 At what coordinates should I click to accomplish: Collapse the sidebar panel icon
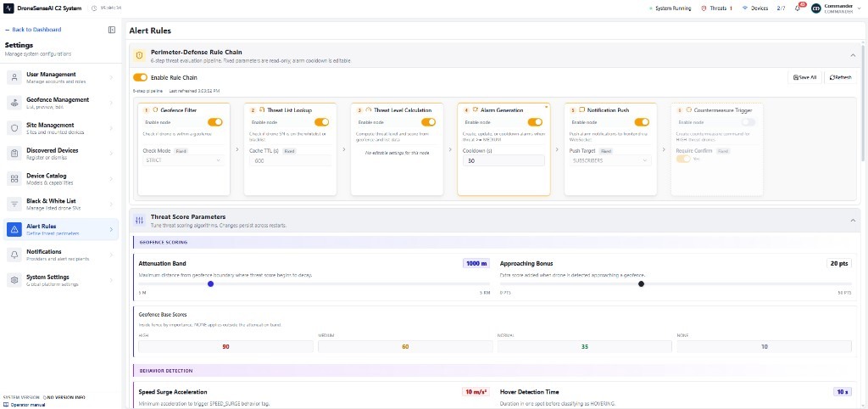tap(112, 30)
